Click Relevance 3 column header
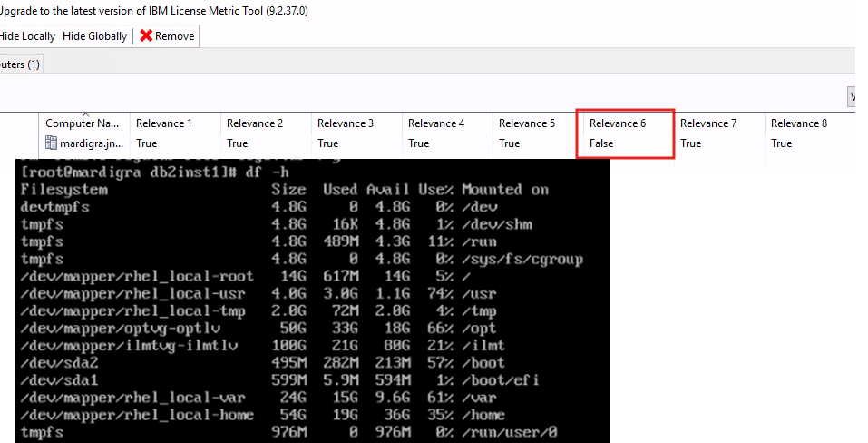This screenshot has height=443, width=868. pos(346,123)
